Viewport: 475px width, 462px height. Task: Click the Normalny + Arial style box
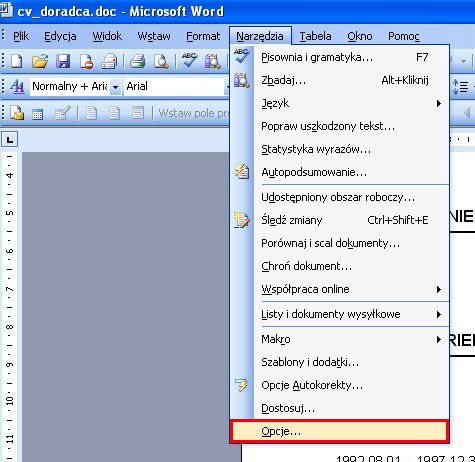[70, 87]
